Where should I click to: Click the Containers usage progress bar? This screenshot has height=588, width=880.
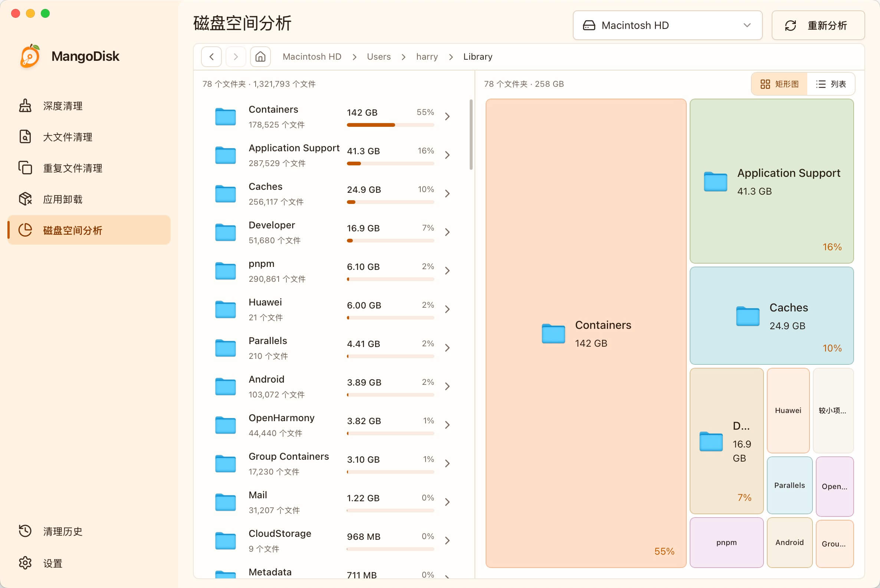pos(390,125)
